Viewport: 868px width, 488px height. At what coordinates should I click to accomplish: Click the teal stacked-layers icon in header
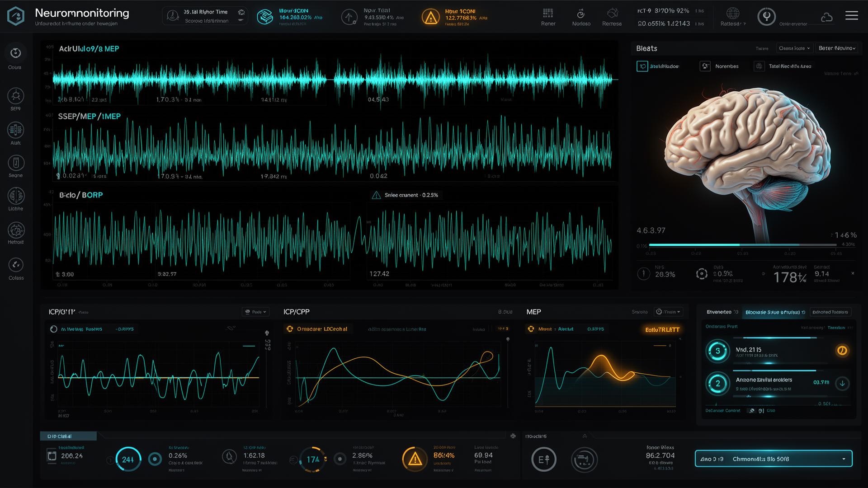coord(265,17)
